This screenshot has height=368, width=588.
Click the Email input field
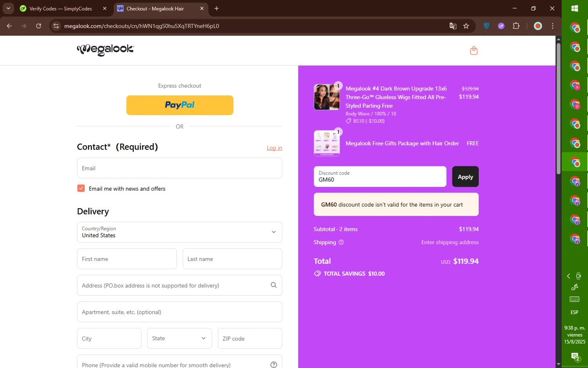click(180, 168)
